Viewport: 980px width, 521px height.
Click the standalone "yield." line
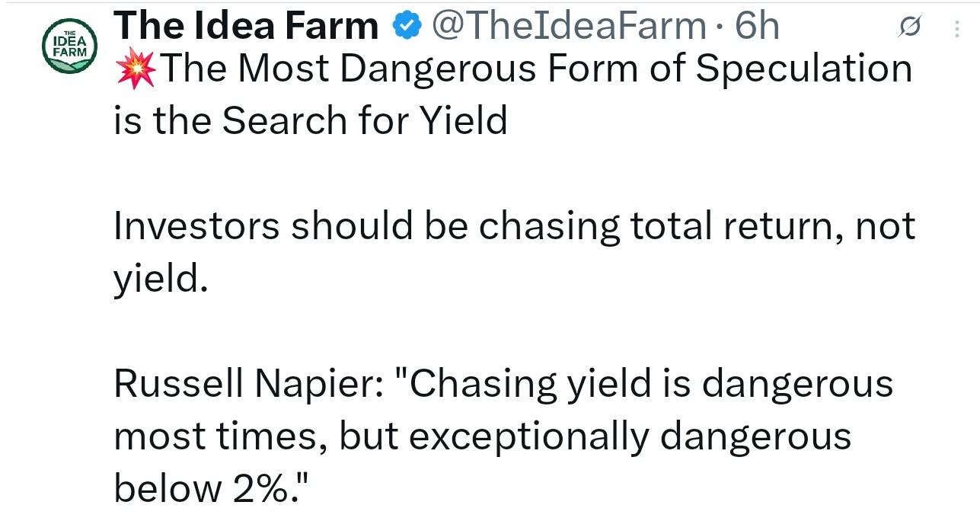tap(161, 279)
